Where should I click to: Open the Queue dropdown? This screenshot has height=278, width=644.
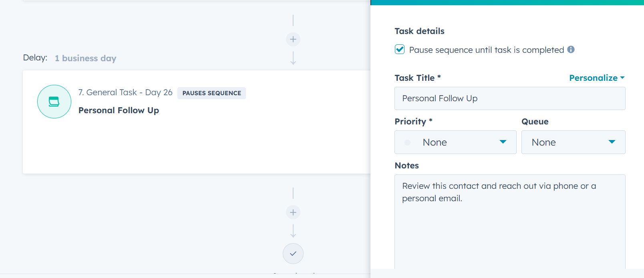[x=573, y=142]
